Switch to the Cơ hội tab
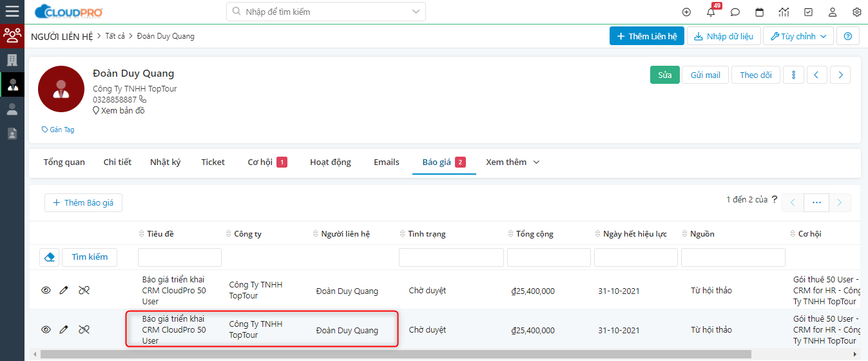868x361 pixels. tap(267, 162)
